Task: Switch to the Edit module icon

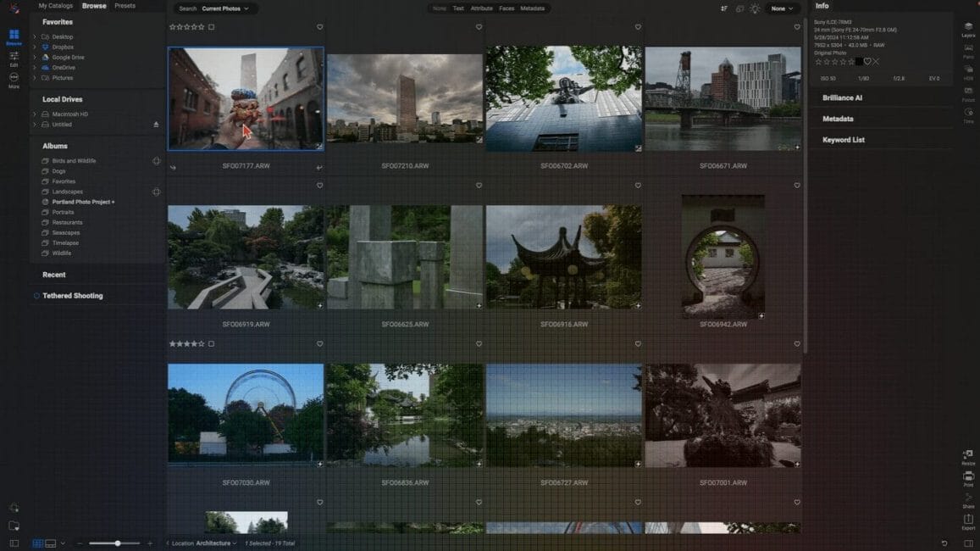Action: (14, 55)
